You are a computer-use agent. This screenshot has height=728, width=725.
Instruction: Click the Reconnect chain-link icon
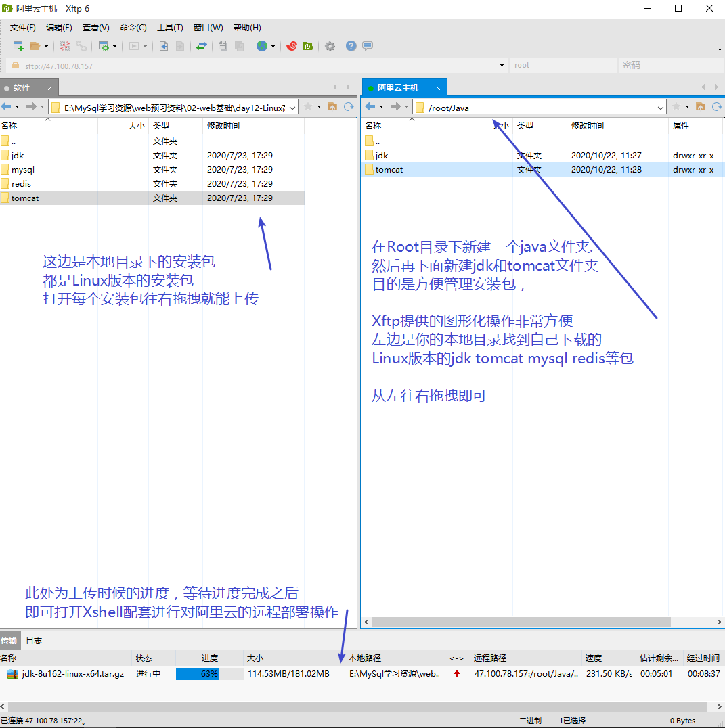coord(81,46)
